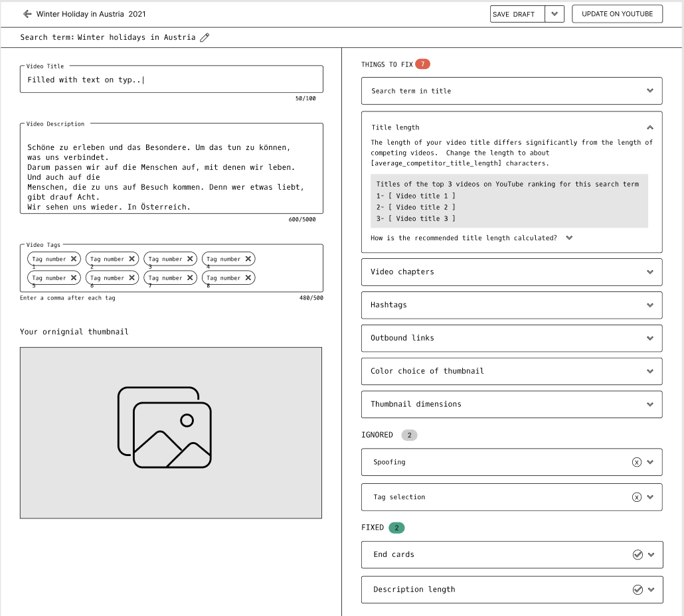Open the Save Draft dropdown arrow

click(x=555, y=13)
